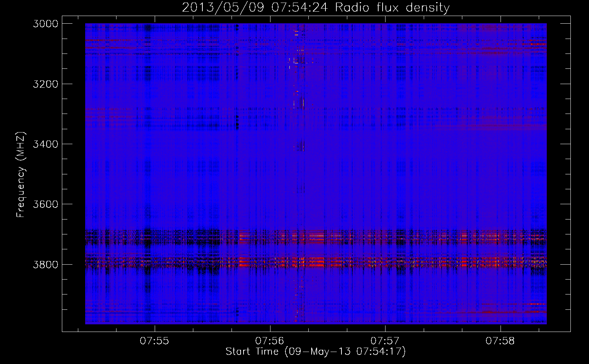This screenshot has height=364, width=589.
Task: Click the 3600 frequency tick label
Action: click(x=46, y=204)
